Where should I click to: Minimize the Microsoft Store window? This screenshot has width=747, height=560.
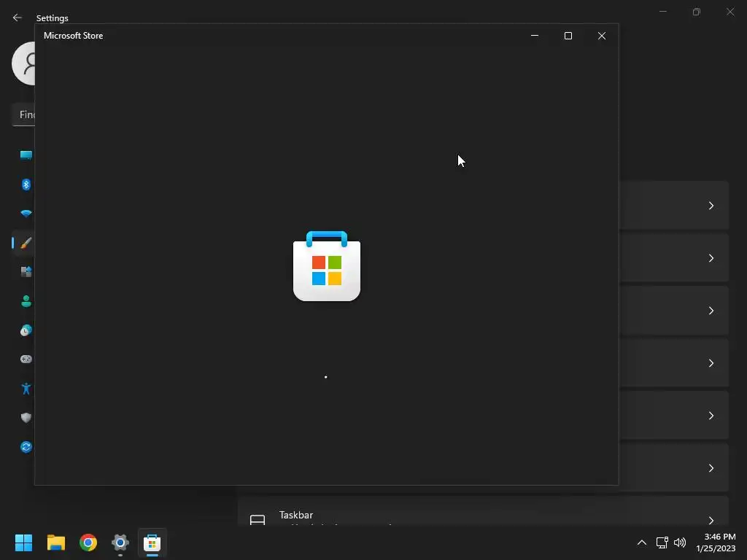point(535,36)
